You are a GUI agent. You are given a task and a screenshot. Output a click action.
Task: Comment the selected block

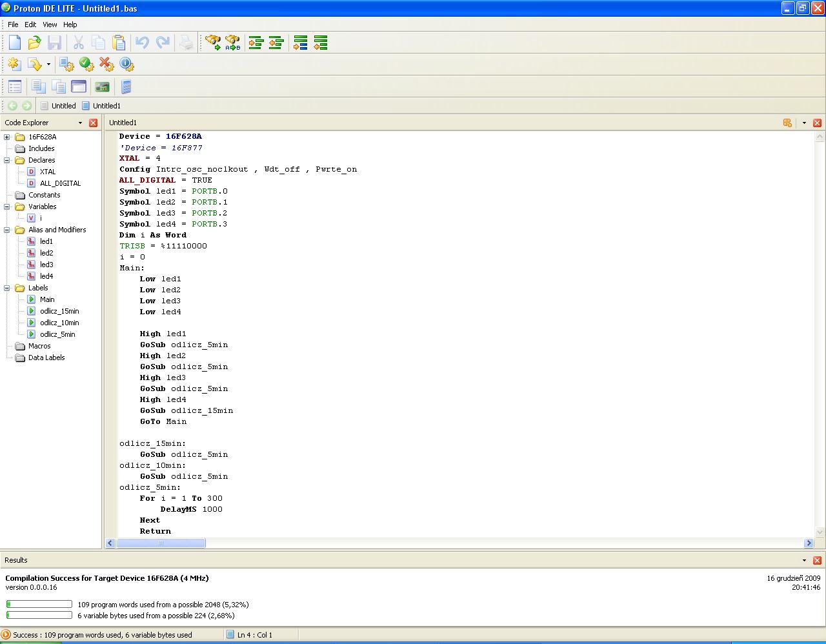(300, 43)
